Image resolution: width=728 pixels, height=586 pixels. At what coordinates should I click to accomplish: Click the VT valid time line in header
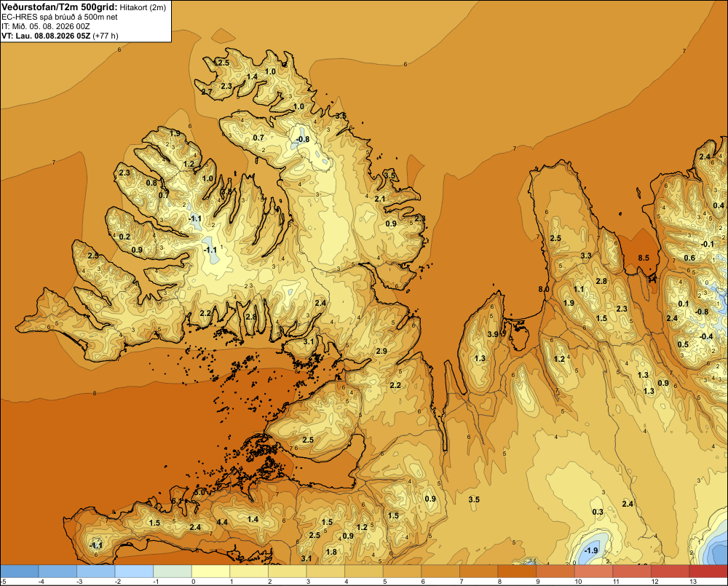(60, 36)
